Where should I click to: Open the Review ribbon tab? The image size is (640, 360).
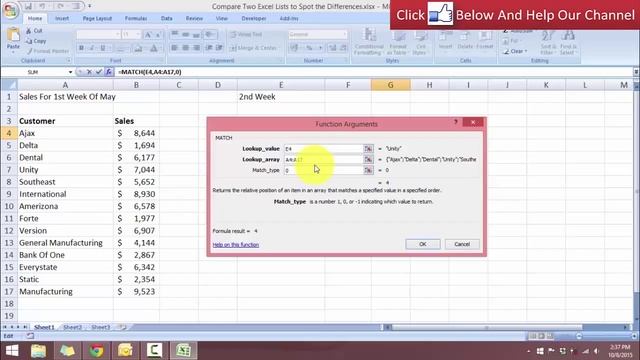click(194, 18)
